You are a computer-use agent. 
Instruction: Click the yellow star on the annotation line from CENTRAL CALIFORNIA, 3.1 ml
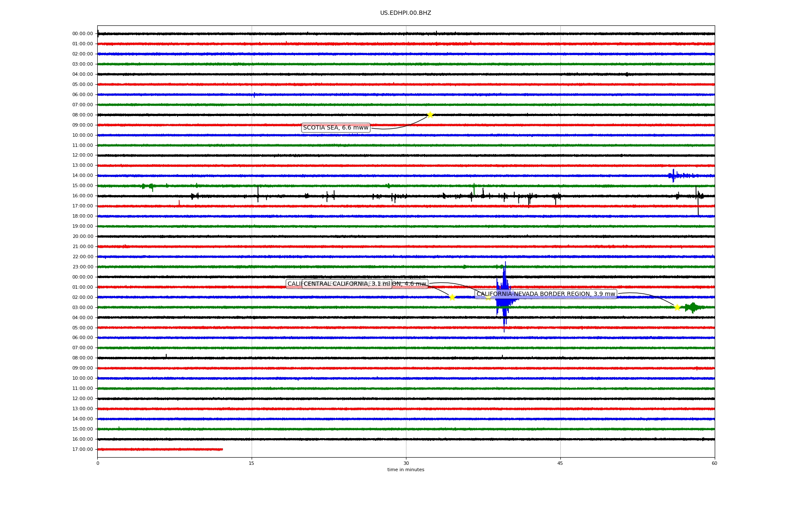[452, 297]
